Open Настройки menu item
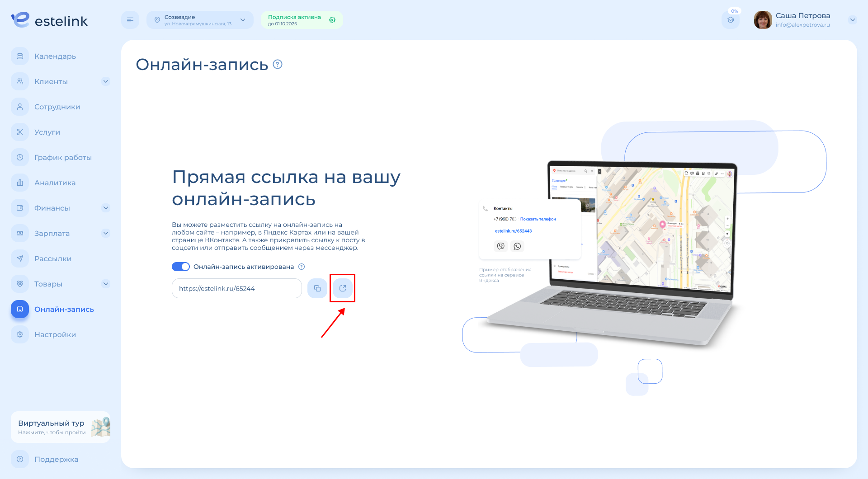The height and width of the screenshot is (479, 868). tap(55, 334)
